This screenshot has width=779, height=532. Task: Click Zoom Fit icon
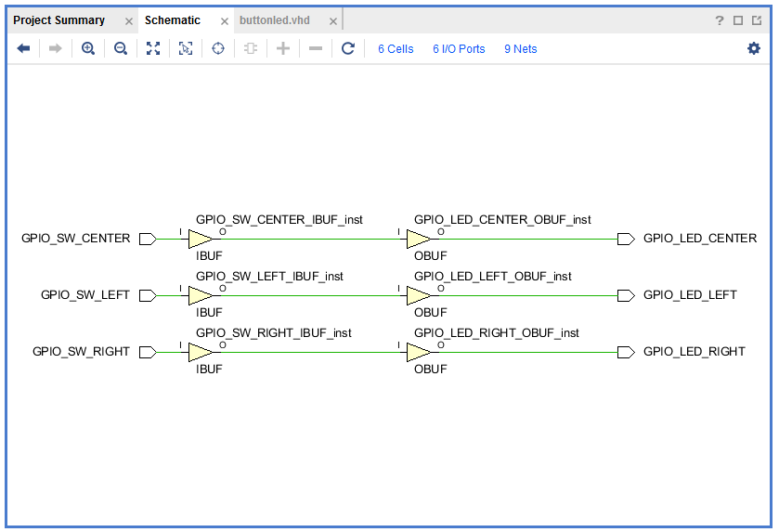(153, 48)
